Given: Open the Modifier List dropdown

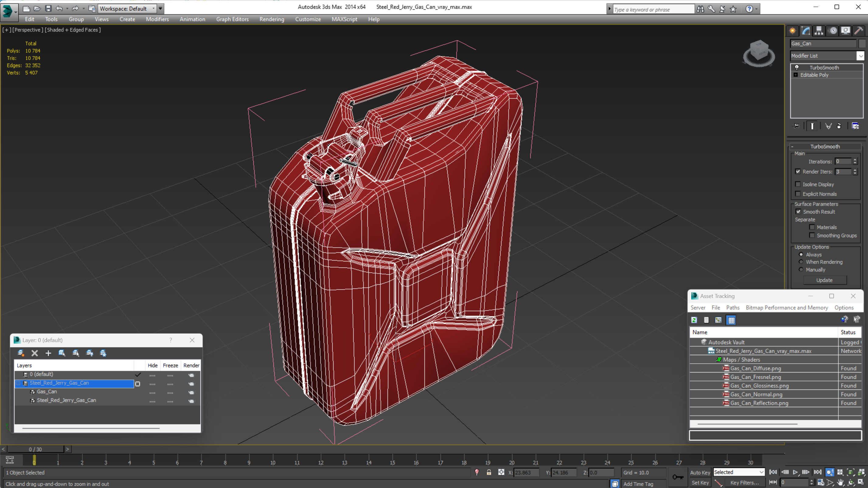Looking at the screenshot, I should pos(861,56).
